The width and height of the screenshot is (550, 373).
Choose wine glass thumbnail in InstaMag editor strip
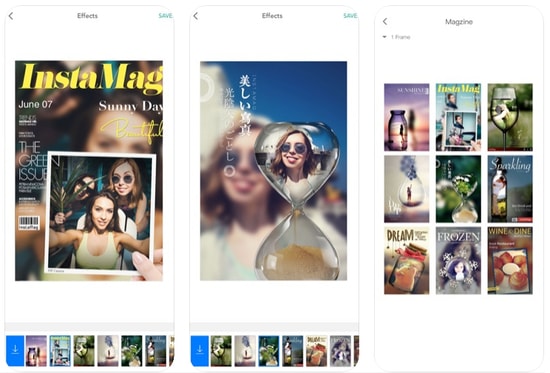[x=84, y=351]
